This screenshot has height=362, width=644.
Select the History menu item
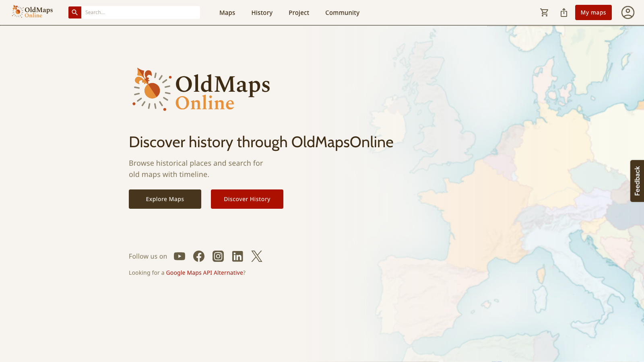262,12
